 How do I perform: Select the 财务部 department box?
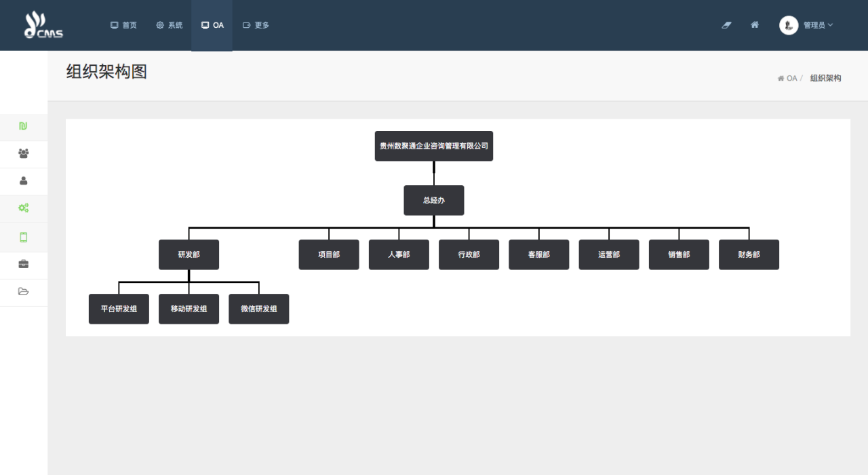click(749, 254)
